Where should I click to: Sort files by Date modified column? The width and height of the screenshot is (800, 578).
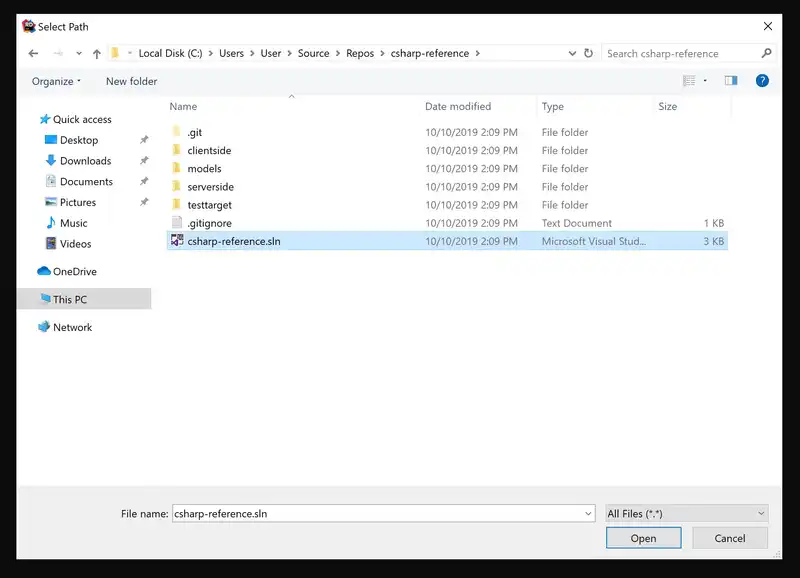(457, 106)
